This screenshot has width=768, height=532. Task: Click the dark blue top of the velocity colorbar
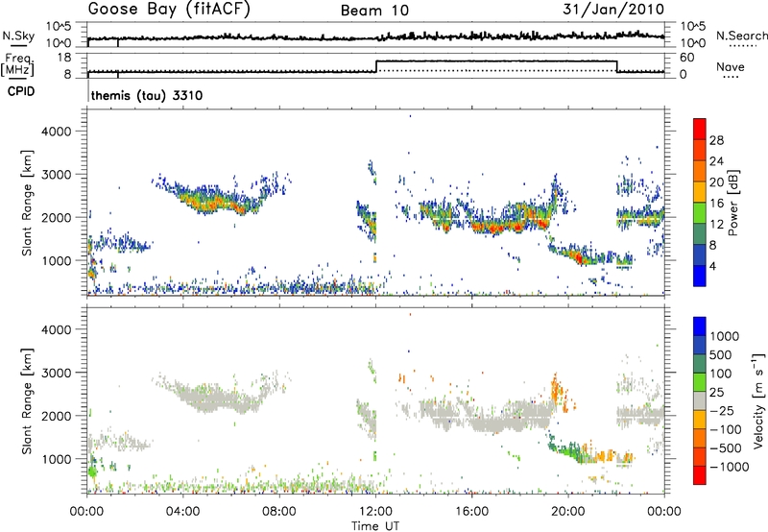[700, 326]
